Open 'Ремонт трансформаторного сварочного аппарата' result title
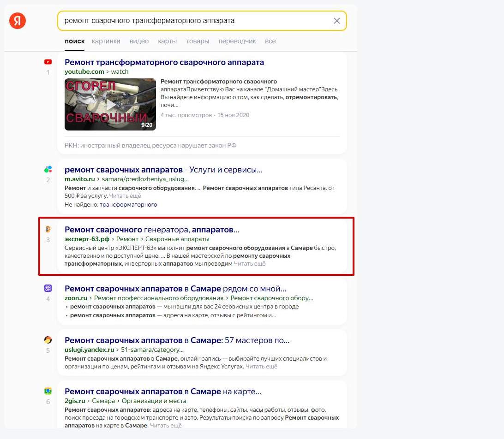This screenshot has height=439, width=504. (164, 62)
